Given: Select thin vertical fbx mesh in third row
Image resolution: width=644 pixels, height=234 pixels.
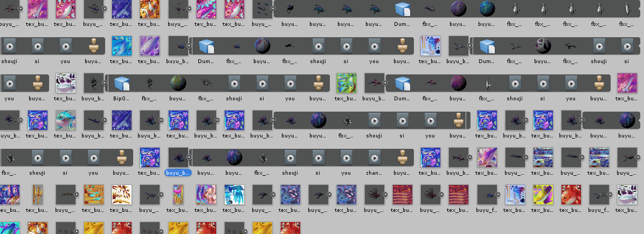Looking at the screenshot, I should 487,84.
